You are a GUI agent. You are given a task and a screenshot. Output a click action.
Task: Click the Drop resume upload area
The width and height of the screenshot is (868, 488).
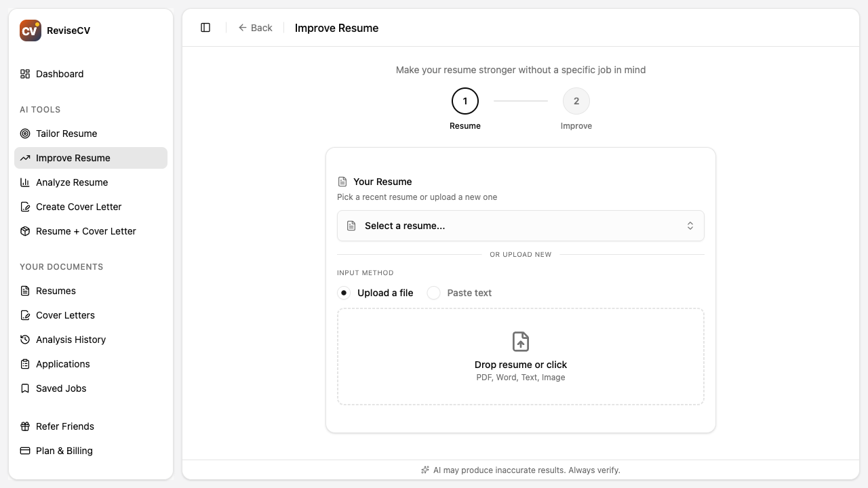pos(521,356)
